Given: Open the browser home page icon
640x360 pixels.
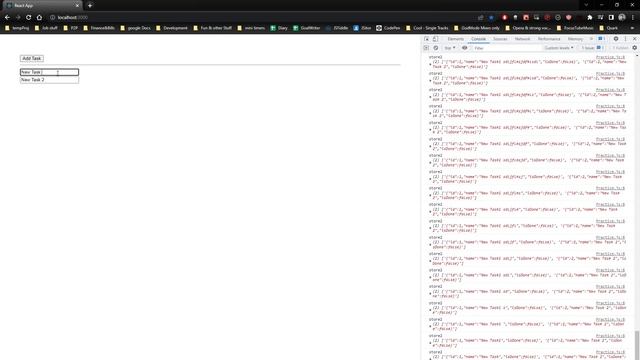Looking at the screenshot, I should (x=39, y=18).
